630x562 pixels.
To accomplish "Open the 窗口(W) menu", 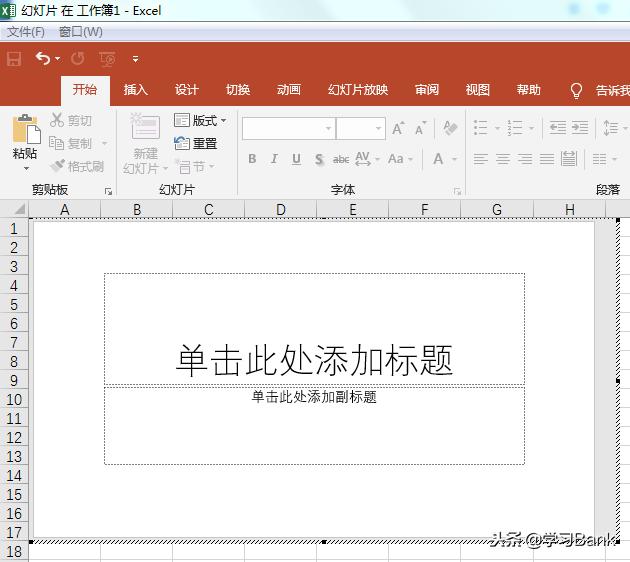I will tap(80, 32).
